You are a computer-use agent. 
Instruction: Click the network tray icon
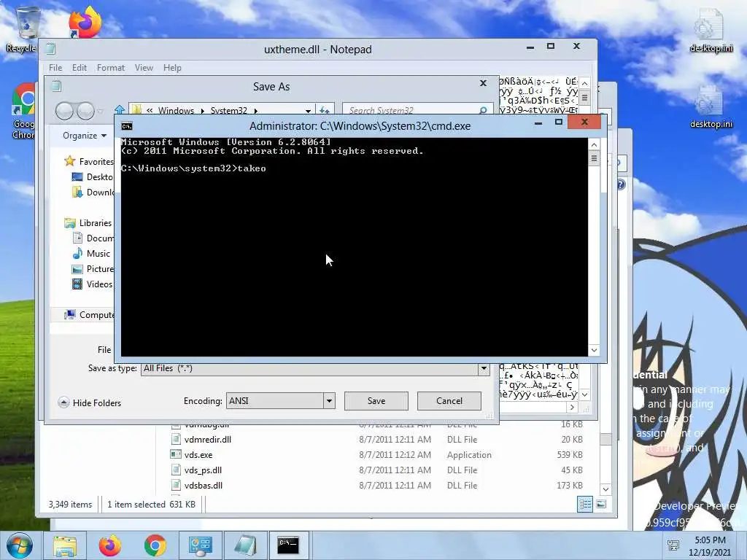pyautogui.click(x=673, y=545)
